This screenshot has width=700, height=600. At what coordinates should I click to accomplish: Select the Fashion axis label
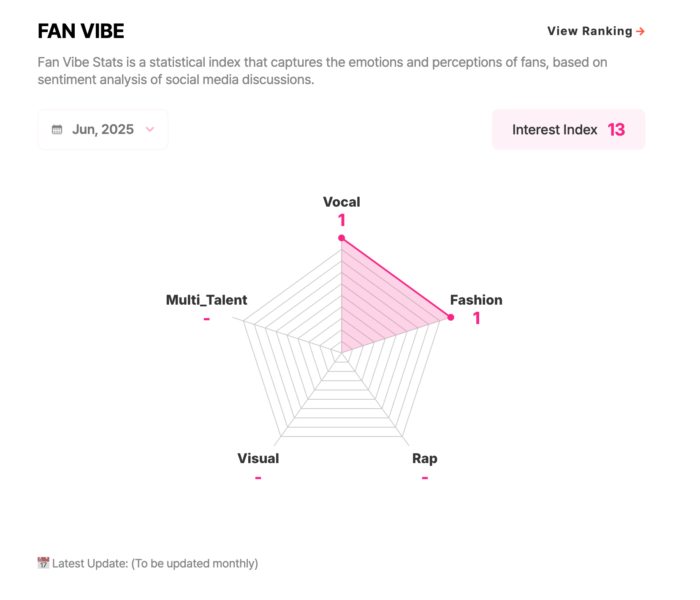coord(476,300)
